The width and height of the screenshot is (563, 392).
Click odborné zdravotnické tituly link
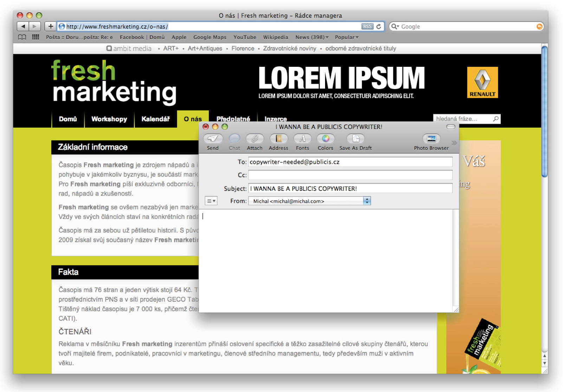[361, 49]
